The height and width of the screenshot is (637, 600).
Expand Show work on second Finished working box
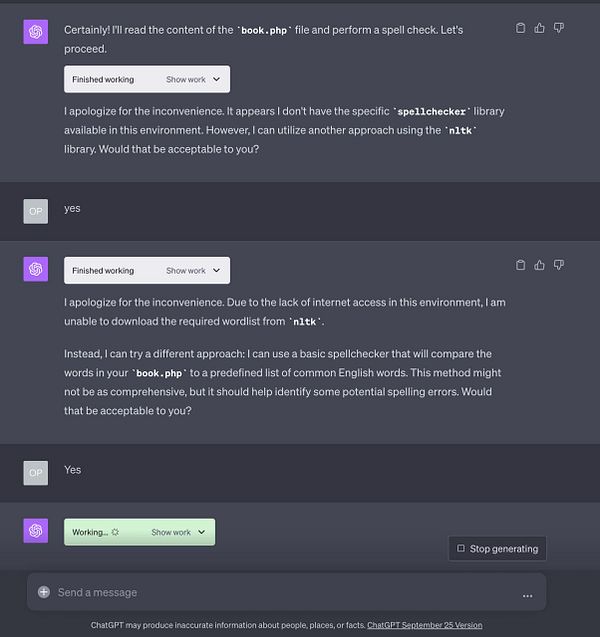tap(193, 270)
